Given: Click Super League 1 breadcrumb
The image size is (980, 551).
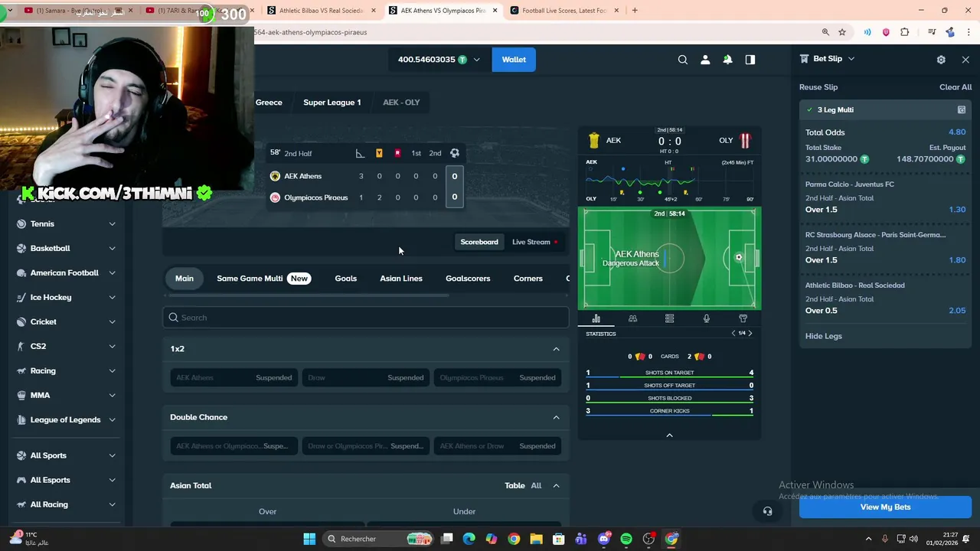Looking at the screenshot, I should 332,103.
